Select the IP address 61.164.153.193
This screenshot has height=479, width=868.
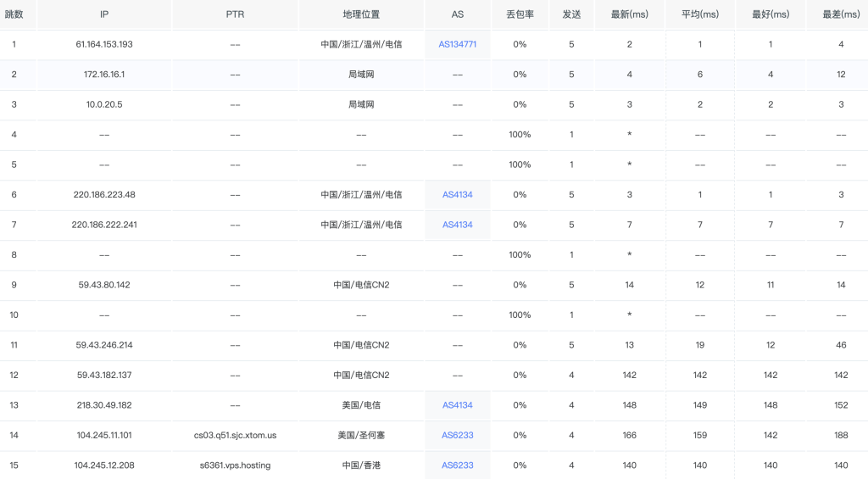tap(104, 44)
